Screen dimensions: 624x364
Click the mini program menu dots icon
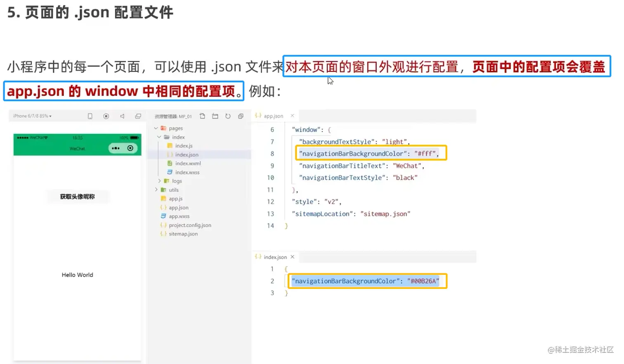[116, 148]
